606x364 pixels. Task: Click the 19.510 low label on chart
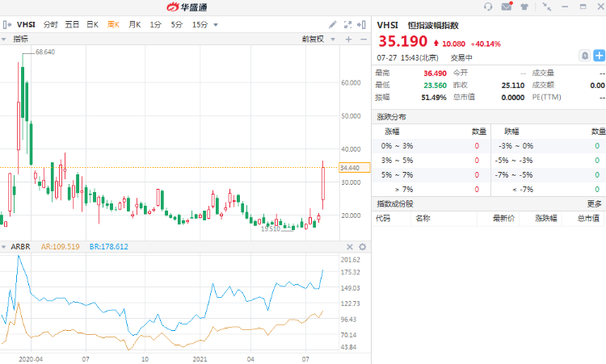[x=271, y=229]
